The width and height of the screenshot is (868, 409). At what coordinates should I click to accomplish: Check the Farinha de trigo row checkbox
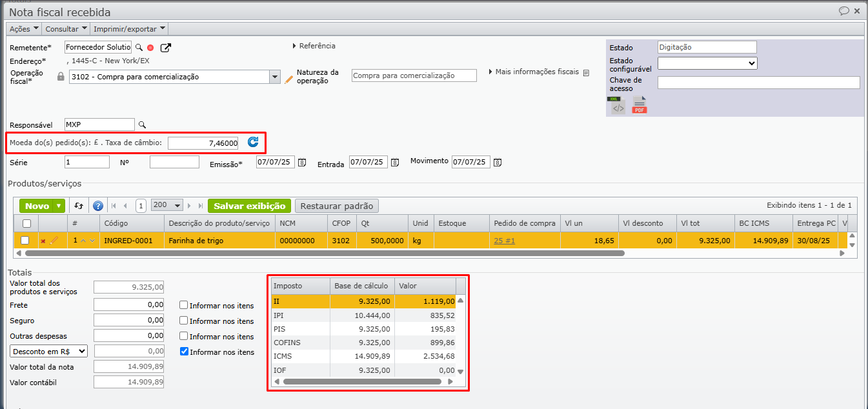[x=25, y=241]
